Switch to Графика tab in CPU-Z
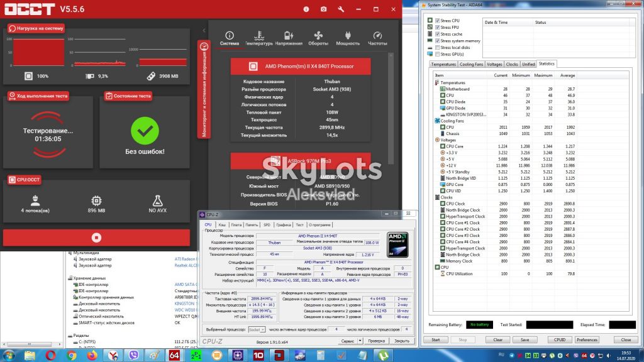 (284, 225)
